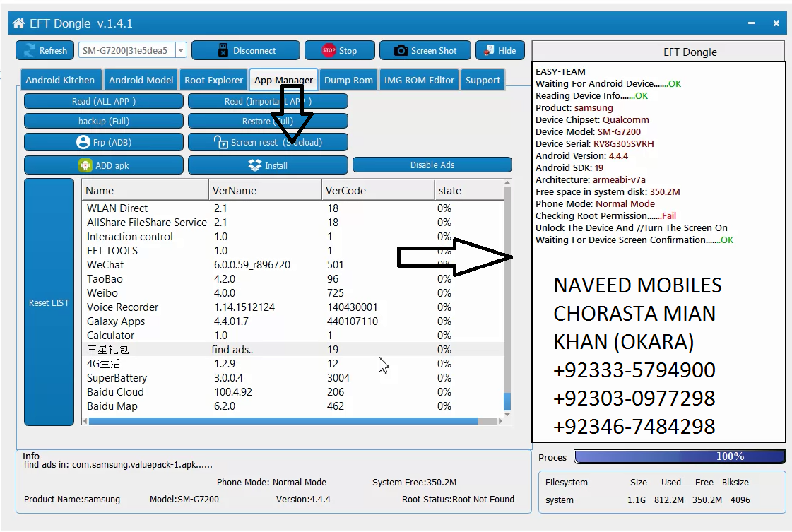The height and width of the screenshot is (532, 792).
Task: Click the Install dropbox-style icon
Action: [255, 165]
